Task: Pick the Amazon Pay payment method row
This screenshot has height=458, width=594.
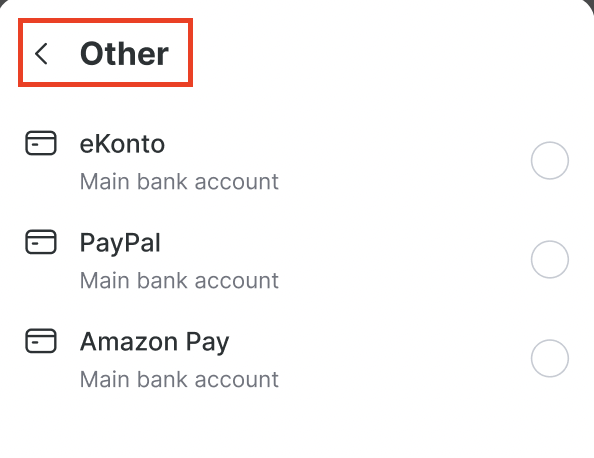Action: point(297,358)
